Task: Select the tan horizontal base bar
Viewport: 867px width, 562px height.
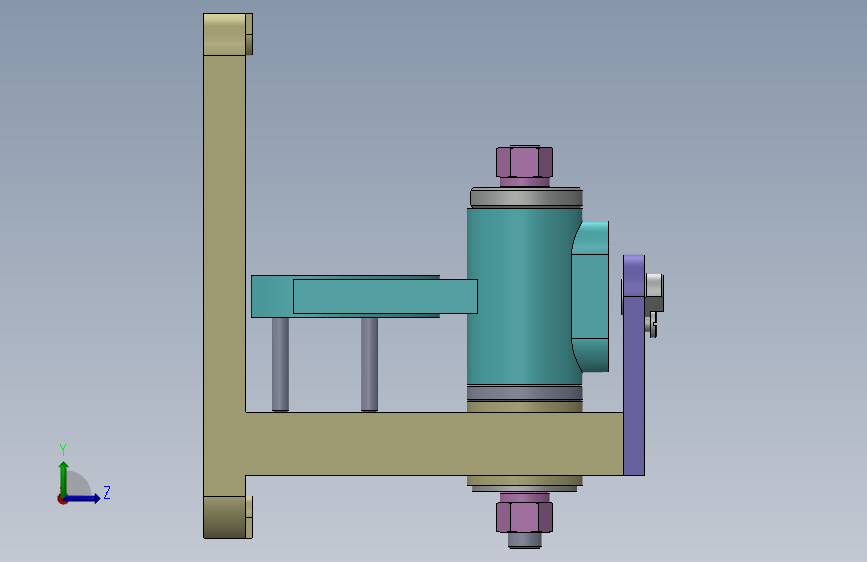Action: (434, 444)
